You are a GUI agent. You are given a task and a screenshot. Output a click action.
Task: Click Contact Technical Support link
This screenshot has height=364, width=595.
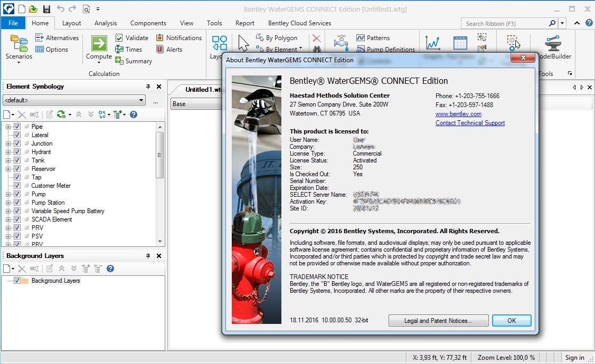pyautogui.click(x=470, y=123)
